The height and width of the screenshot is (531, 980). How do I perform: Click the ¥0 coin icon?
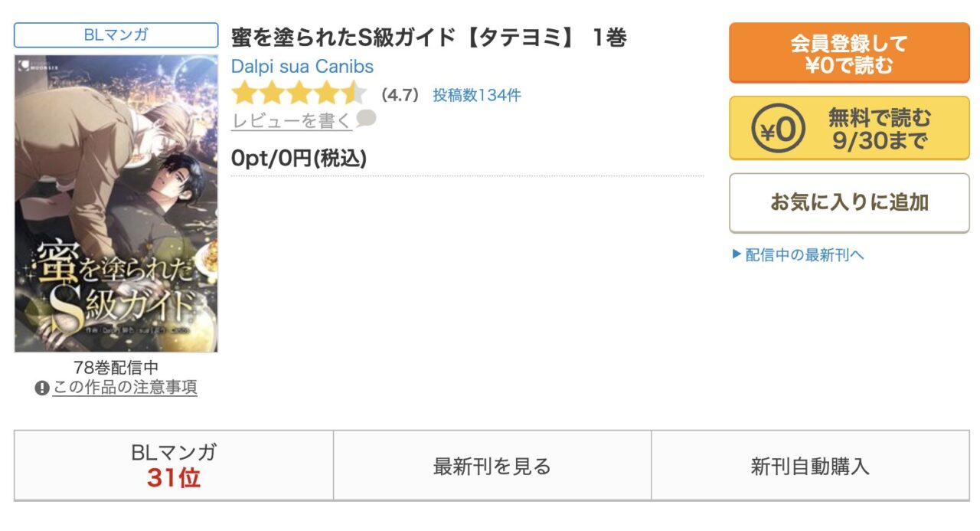coord(777,128)
